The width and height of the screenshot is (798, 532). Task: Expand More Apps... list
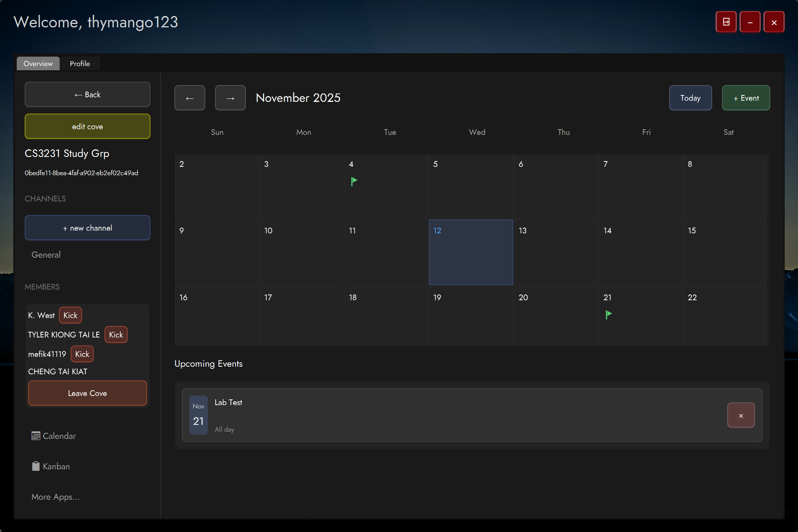click(55, 497)
